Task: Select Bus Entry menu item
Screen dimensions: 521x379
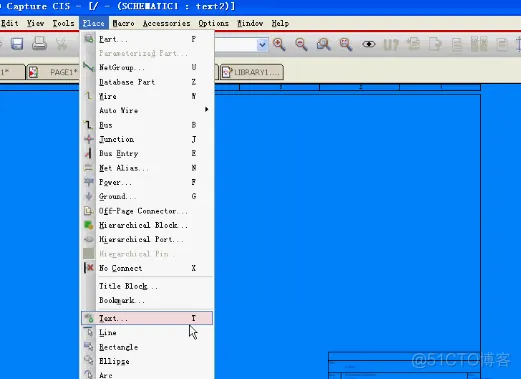Action: tap(147, 153)
